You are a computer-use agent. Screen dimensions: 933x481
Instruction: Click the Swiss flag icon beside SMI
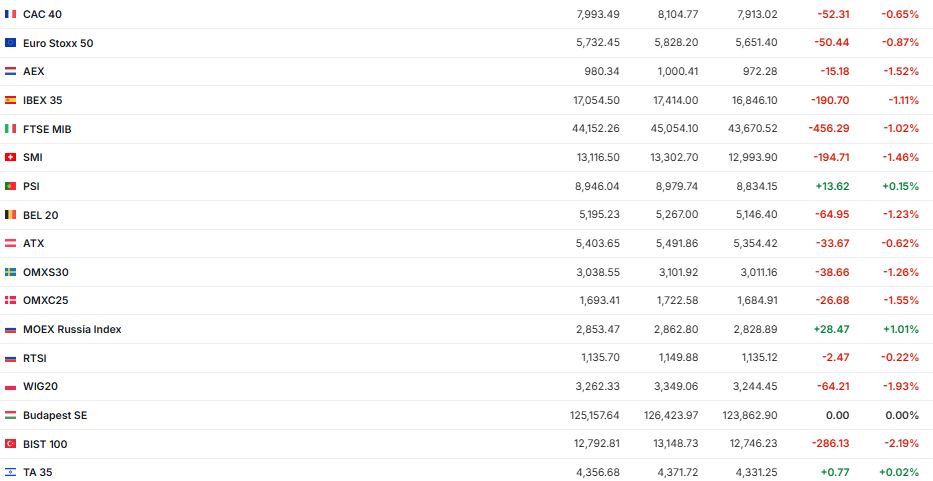pos(10,157)
